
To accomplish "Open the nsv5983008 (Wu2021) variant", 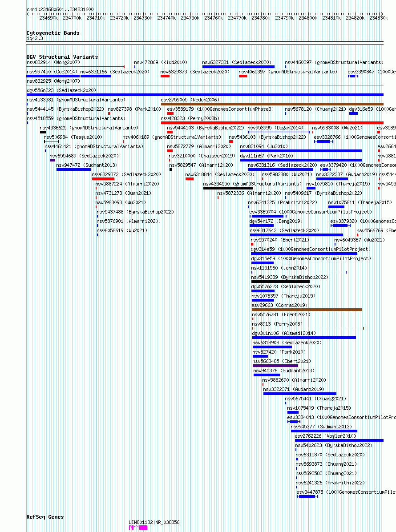I will (337, 128).
